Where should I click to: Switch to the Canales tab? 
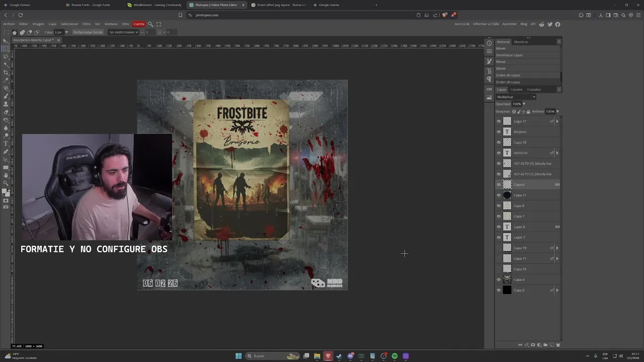coord(516,89)
